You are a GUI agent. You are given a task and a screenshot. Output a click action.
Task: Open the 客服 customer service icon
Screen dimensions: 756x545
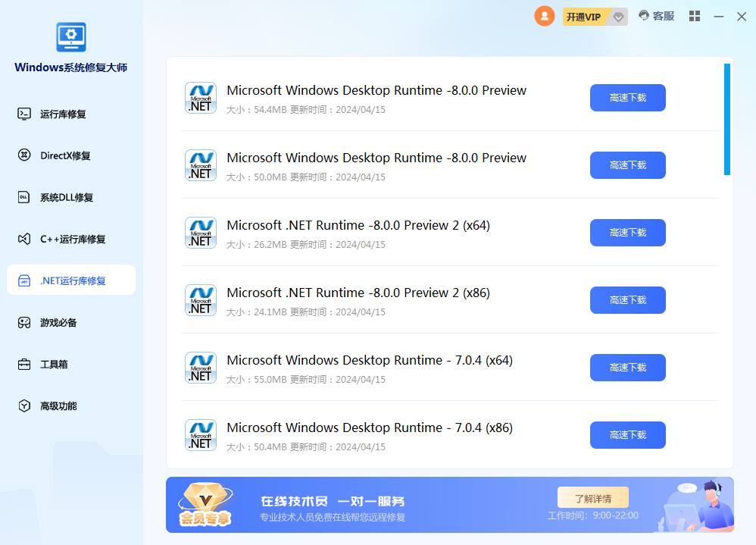click(x=656, y=16)
